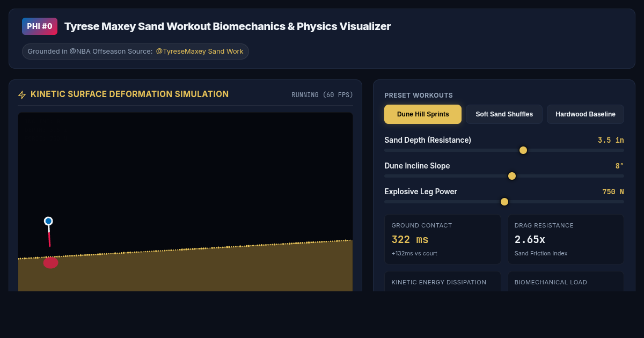644x338 pixels.
Task: Click the 8° incline slope value
Action: point(619,166)
